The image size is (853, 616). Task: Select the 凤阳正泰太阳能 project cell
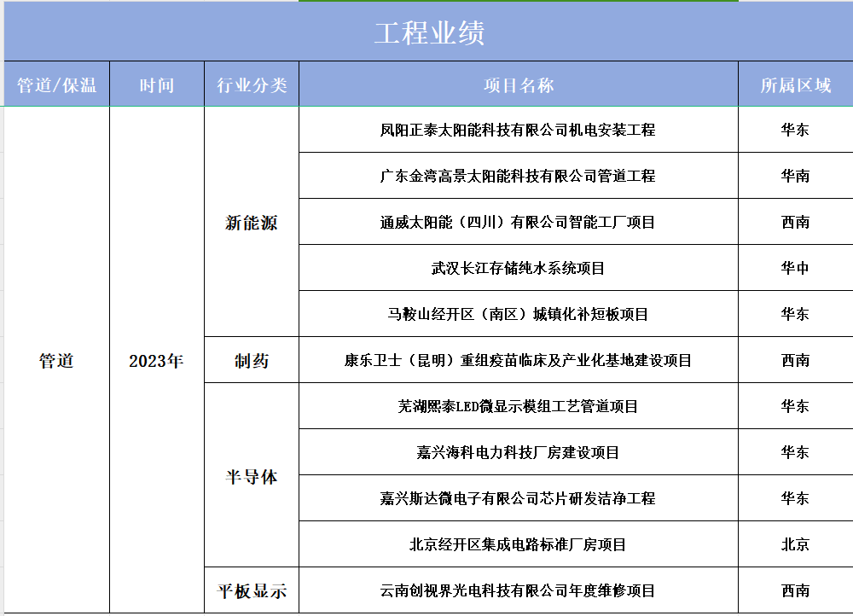click(518, 130)
